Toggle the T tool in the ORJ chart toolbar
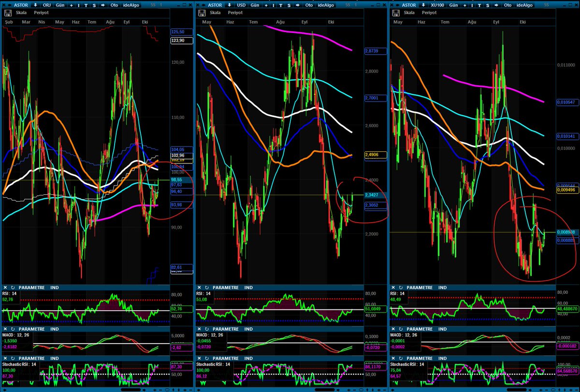The image size is (580, 392). 86,5
